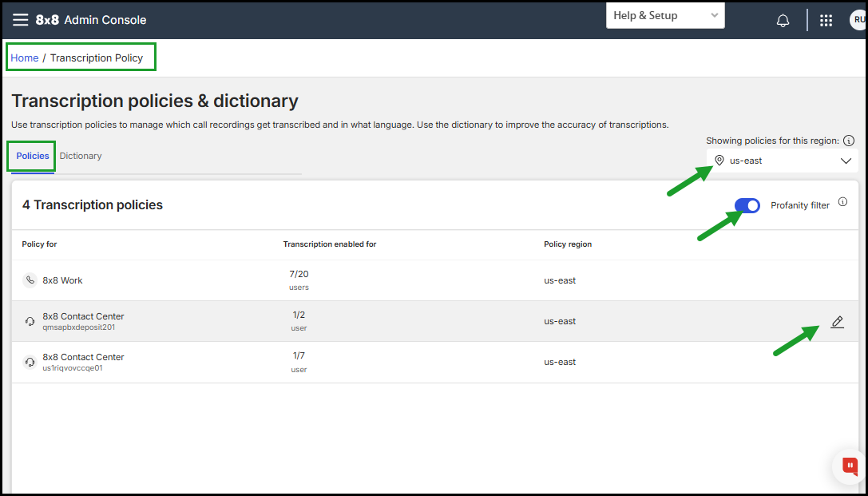Click the phone icon for 8x8 Work
This screenshot has height=496, width=868.
[30, 280]
